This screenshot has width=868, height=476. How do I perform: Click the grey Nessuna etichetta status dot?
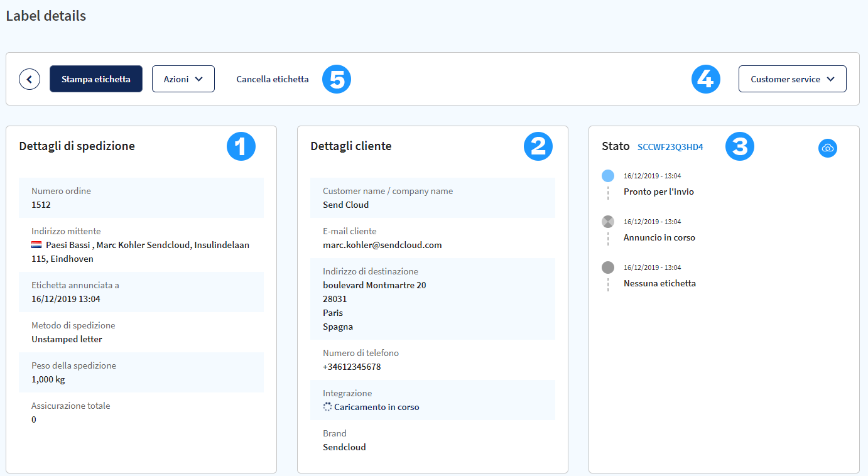(607, 268)
